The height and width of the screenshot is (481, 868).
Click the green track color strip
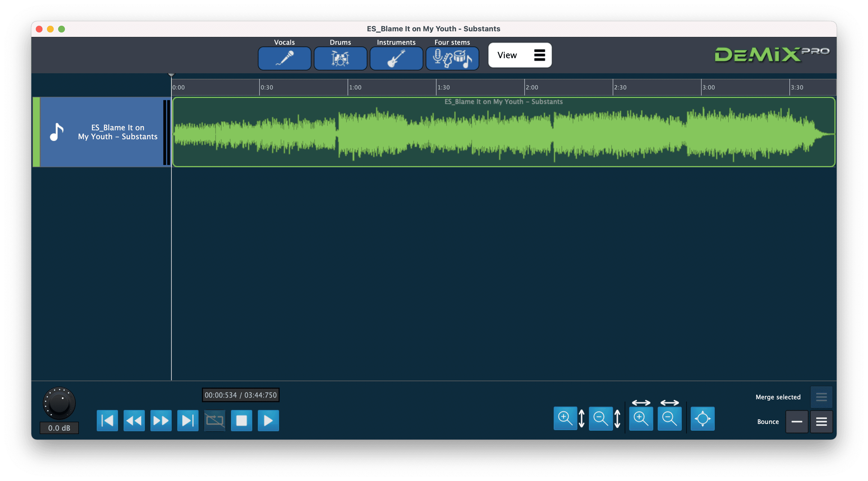[x=36, y=132]
